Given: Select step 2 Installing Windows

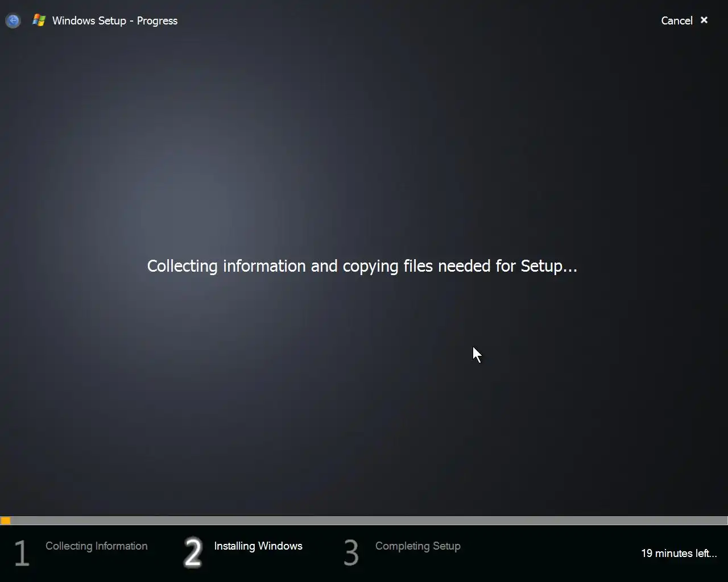Looking at the screenshot, I should pyautogui.click(x=243, y=552).
